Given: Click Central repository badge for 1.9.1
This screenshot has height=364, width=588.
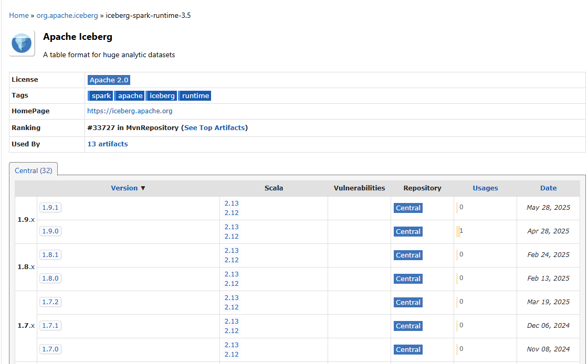Looking at the screenshot, I should click(x=408, y=208).
